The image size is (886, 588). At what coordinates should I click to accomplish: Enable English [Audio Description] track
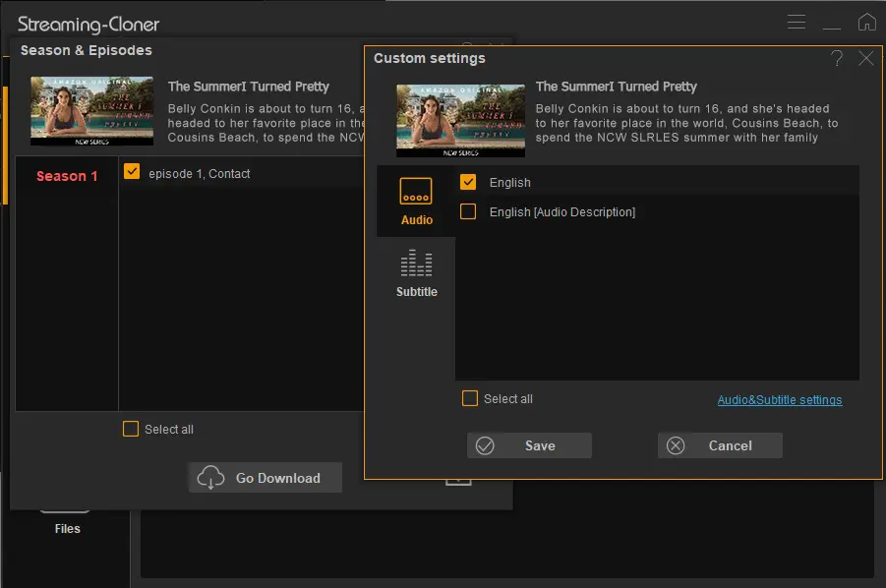point(468,211)
